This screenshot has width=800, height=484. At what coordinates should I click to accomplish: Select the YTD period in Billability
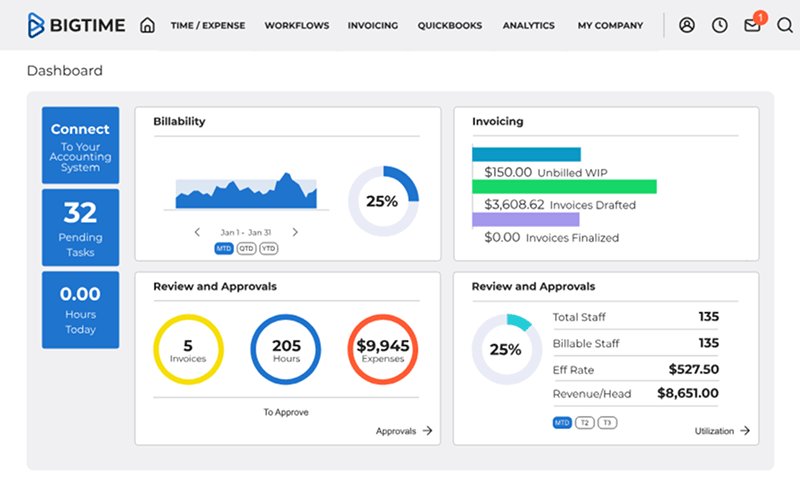(269, 248)
